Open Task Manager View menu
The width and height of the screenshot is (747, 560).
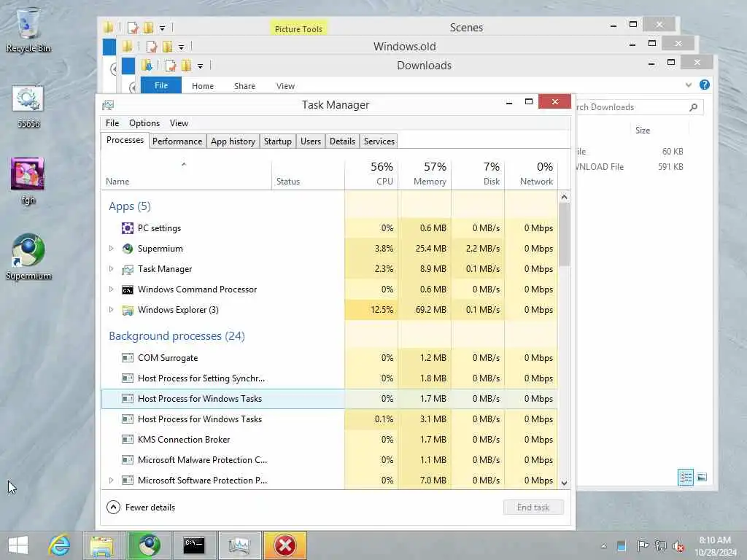(179, 123)
